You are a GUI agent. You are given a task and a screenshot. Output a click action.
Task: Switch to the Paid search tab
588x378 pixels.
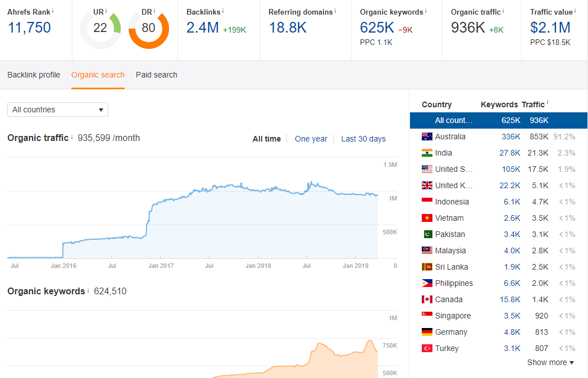pyautogui.click(x=156, y=75)
